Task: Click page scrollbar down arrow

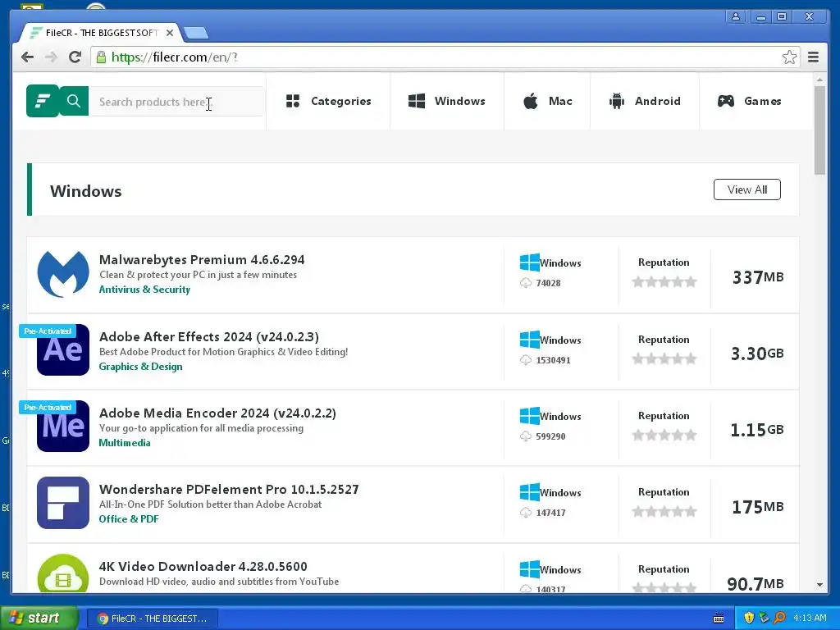Action: [819, 585]
